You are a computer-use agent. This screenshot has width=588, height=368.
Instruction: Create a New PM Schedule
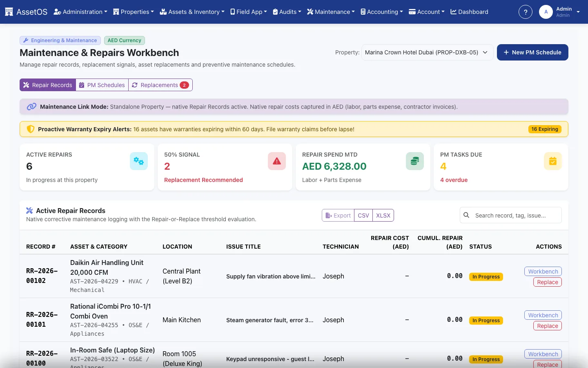pos(532,52)
